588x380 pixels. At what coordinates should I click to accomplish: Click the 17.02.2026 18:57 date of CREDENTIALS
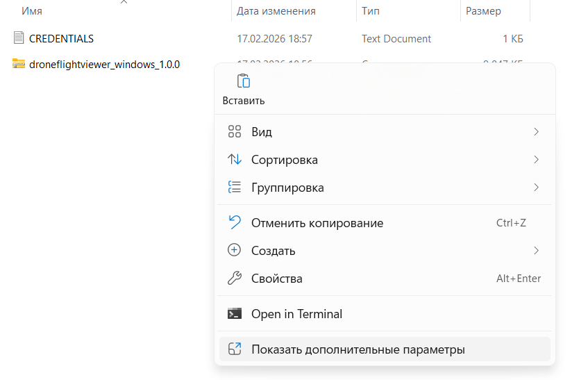pos(274,38)
